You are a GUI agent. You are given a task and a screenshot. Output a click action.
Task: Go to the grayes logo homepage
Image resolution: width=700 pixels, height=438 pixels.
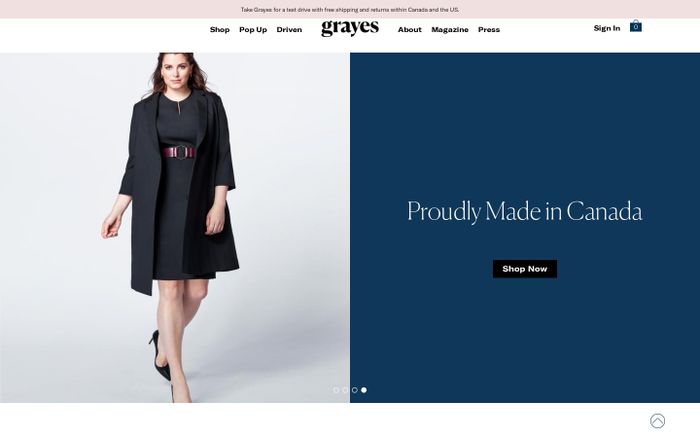point(350,28)
